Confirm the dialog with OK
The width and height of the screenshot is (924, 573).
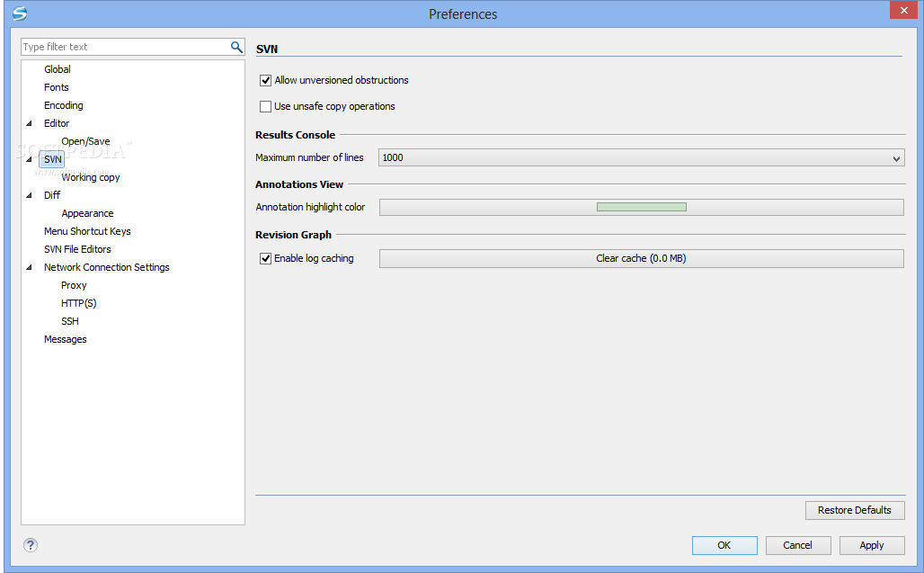(x=724, y=545)
